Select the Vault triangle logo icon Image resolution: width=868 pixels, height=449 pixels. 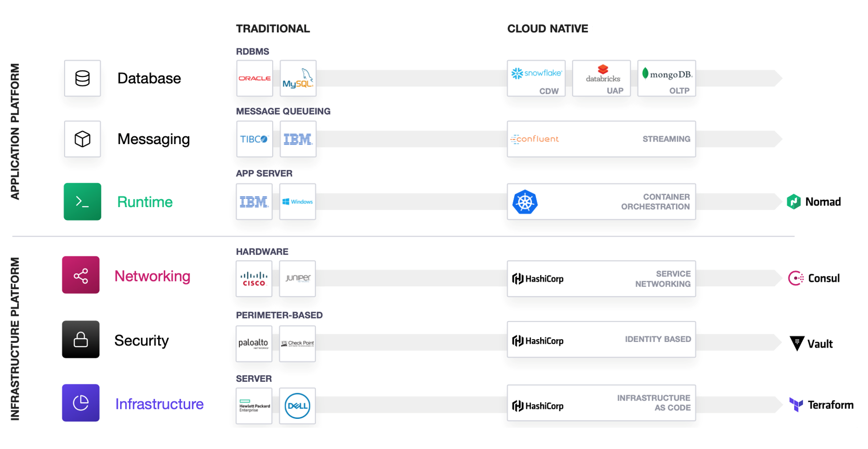click(797, 343)
